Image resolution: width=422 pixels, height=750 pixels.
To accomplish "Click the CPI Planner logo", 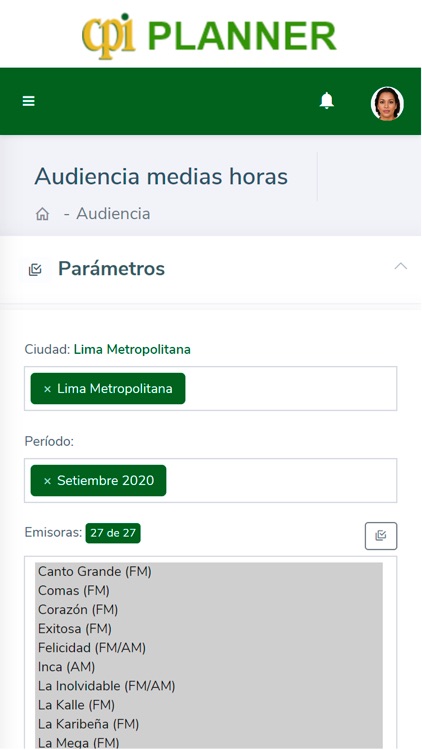I will pos(209,36).
